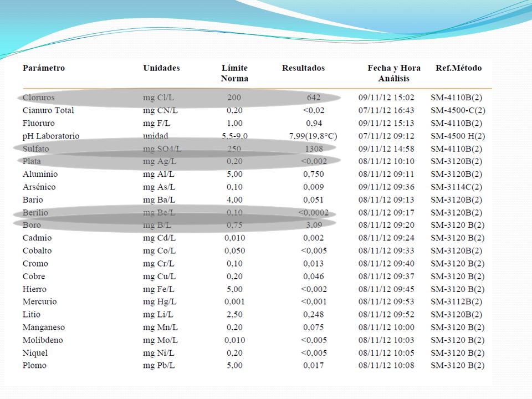Click the unit 'mg Fe/L'
This screenshot has width=532, height=399.
158,289
